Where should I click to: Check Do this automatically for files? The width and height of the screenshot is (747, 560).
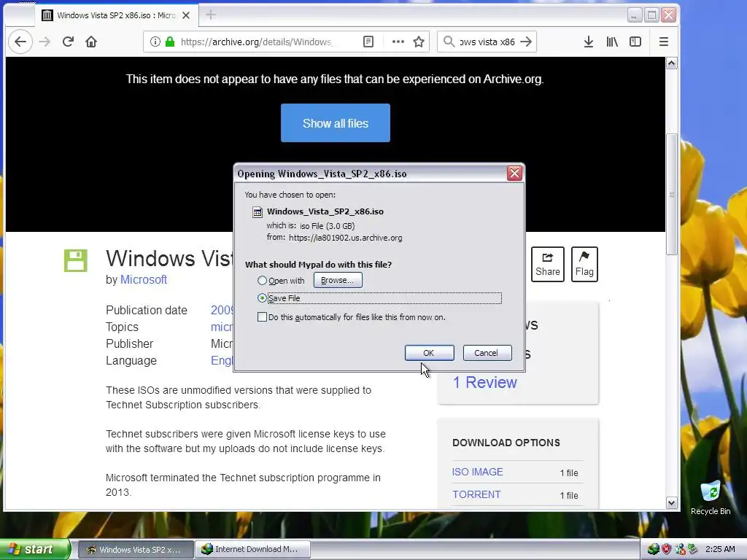(x=262, y=317)
